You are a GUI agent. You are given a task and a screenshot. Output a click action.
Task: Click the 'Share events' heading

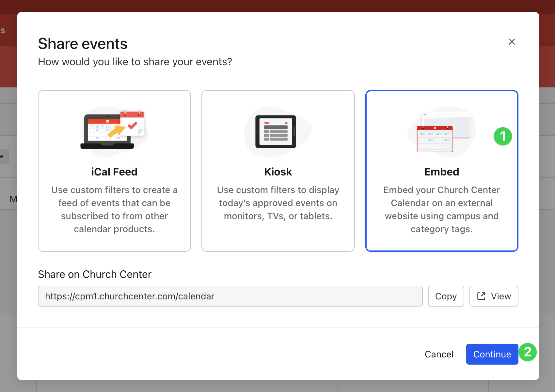(x=83, y=44)
